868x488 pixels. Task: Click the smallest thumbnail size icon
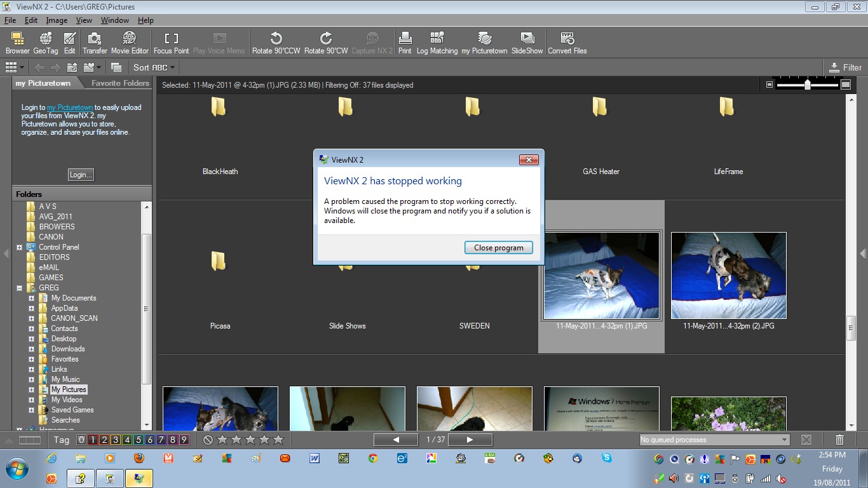tap(769, 85)
